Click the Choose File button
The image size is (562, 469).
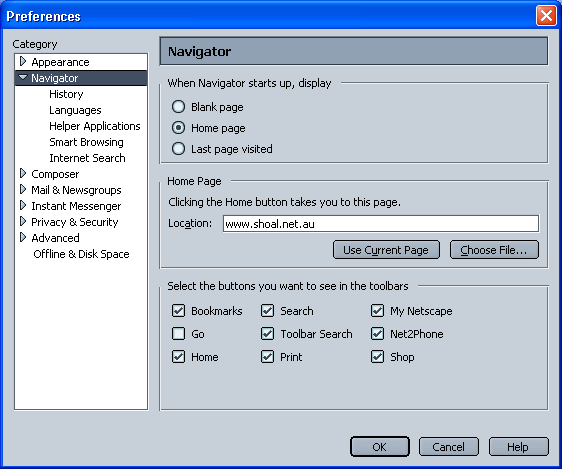[494, 250]
